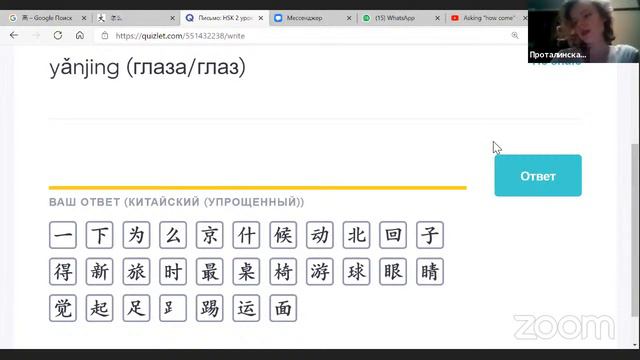Select character tile 球

click(x=357, y=271)
